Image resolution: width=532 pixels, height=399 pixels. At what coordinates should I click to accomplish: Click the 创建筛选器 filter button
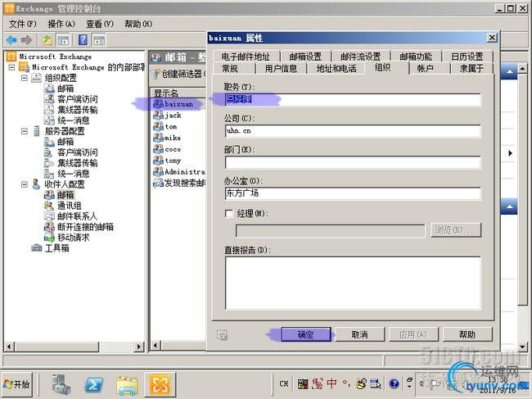[x=178, y=74]
